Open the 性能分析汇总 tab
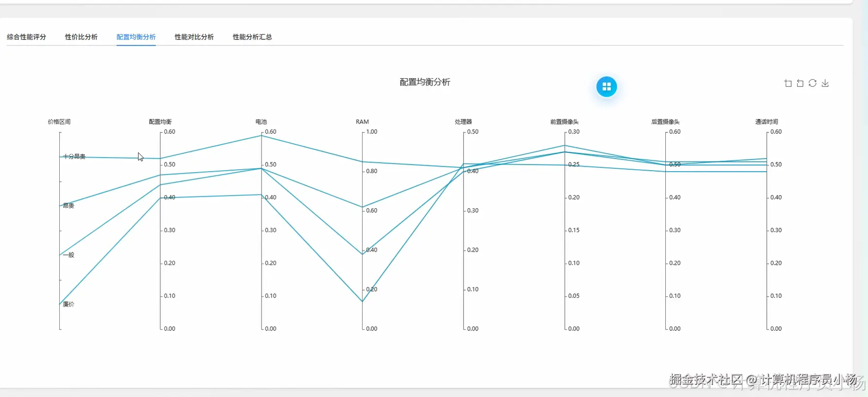The width and height of the screenshot is (868, 397). point(252,37)
